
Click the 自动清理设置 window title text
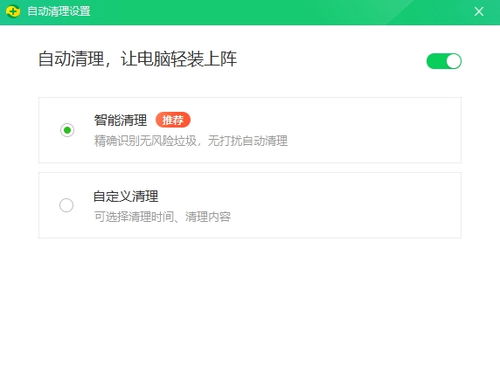click(59, 11)
